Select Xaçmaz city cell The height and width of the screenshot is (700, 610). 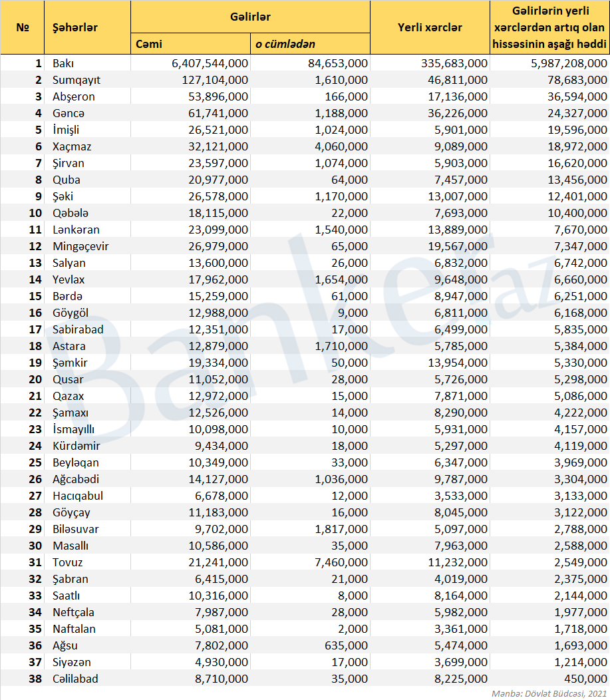pos(87,146)
